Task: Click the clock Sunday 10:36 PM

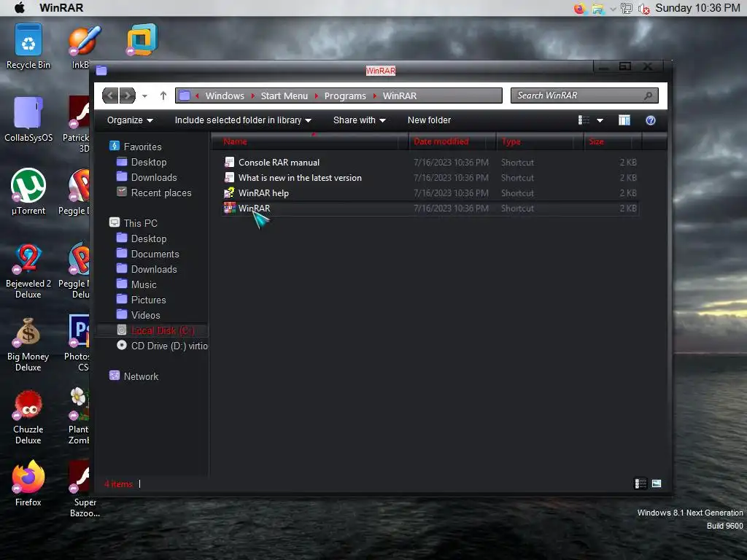Action: 697,8
